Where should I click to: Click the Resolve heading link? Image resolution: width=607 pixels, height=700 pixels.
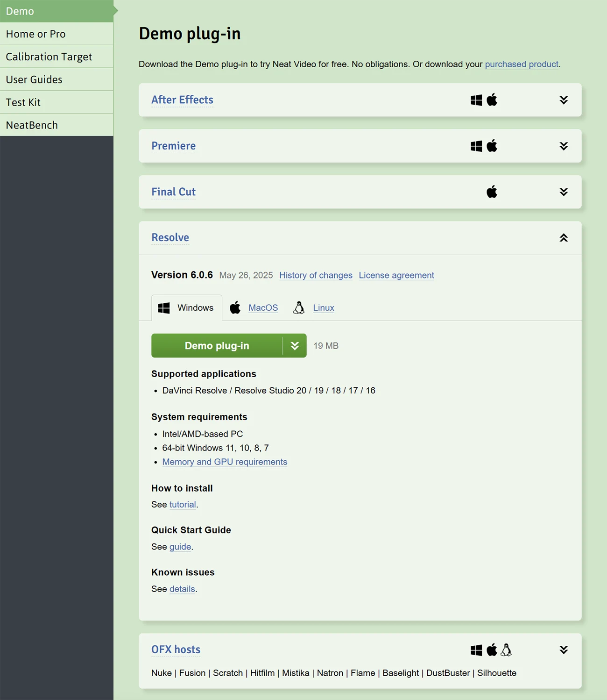point(170,237)
